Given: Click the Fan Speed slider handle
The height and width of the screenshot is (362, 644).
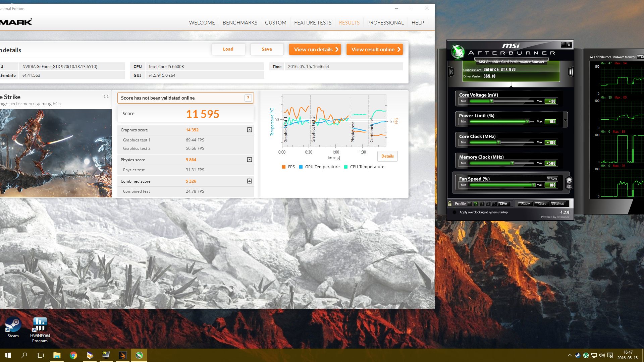Looking at the screenshot, I should 534,185.
